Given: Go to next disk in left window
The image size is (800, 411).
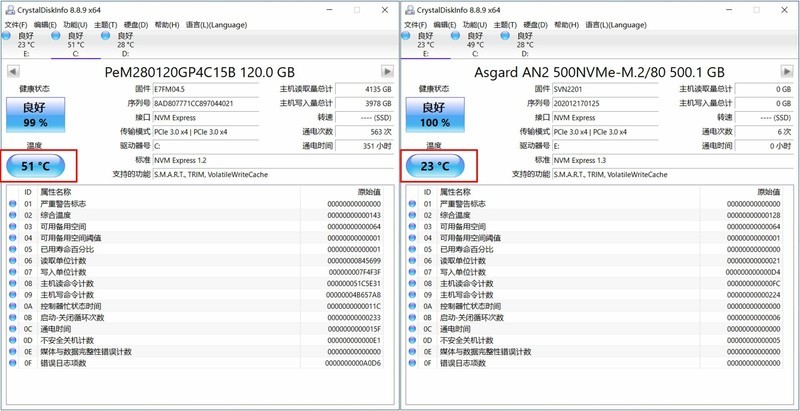Looking at the screenshot, I should [388, 71].
